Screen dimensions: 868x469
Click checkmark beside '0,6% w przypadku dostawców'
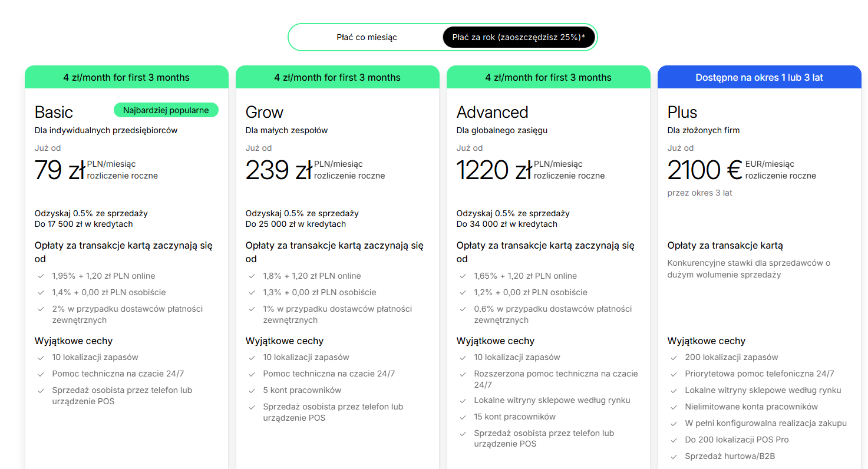click(x=463, y=309)
